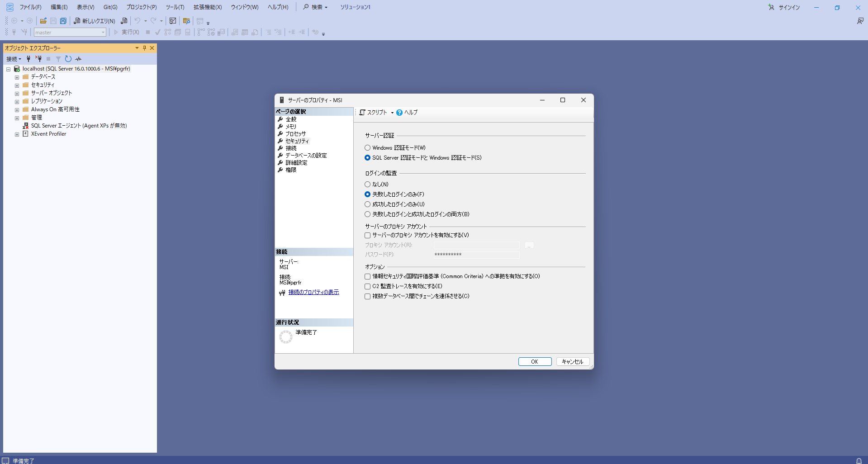The image size is (868, 464).
Task: Click the pin icon on Object Explorer
Action: [144, 48]
